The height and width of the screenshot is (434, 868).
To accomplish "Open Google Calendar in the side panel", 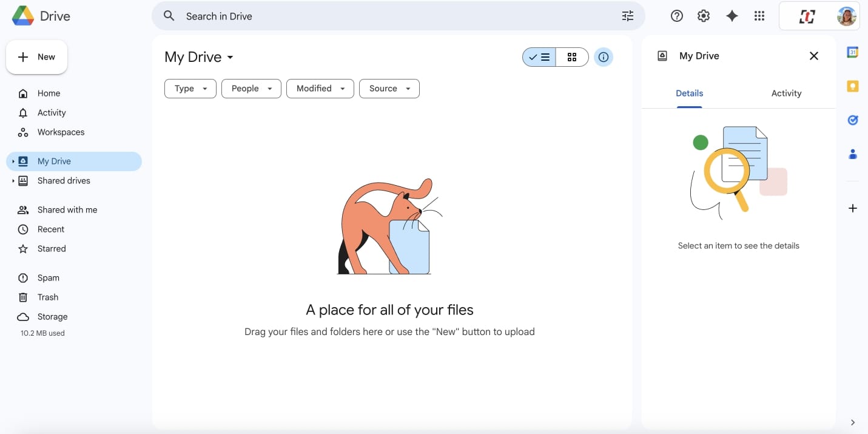I will 853,52.
